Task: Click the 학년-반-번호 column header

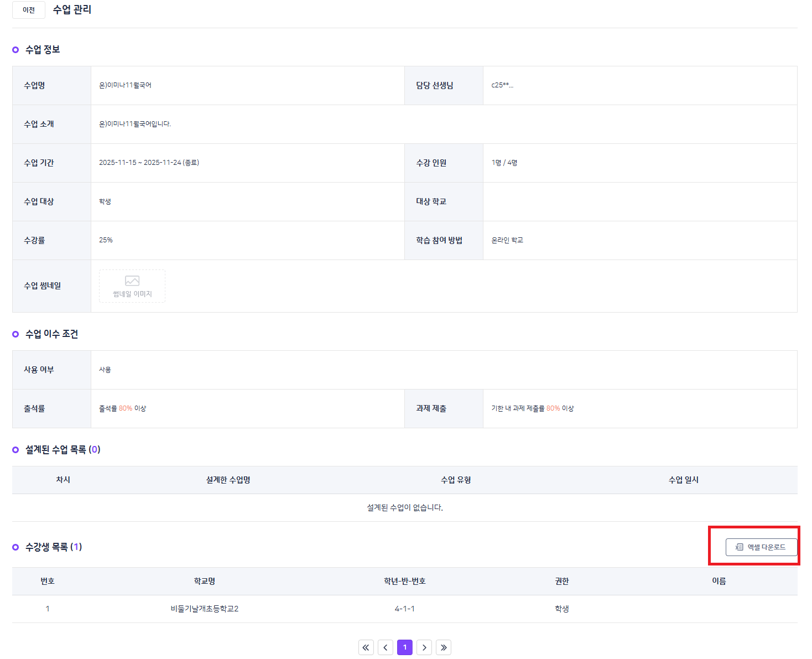Action: [x=405, y=581]
